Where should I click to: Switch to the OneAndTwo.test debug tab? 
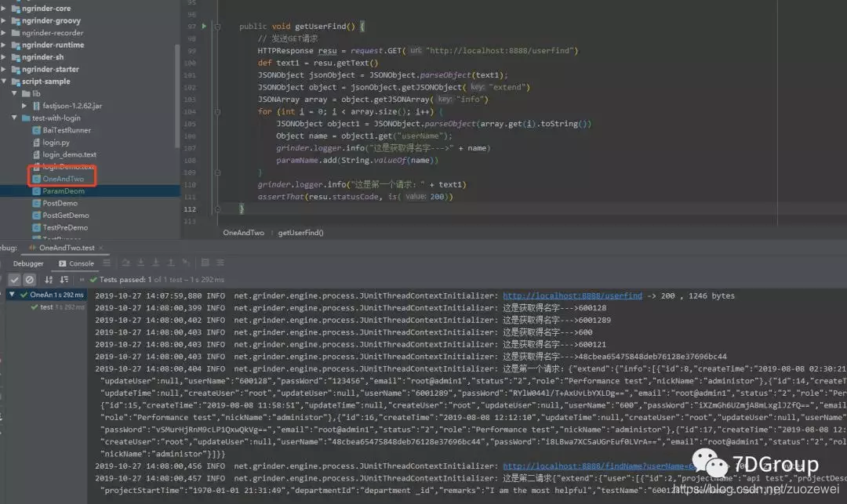tap(67, 248)
